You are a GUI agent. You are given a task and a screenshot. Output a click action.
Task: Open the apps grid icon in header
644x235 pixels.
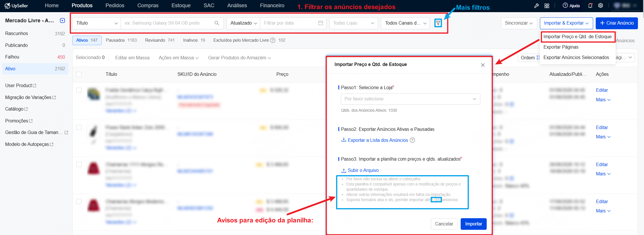tap(547, 5)
